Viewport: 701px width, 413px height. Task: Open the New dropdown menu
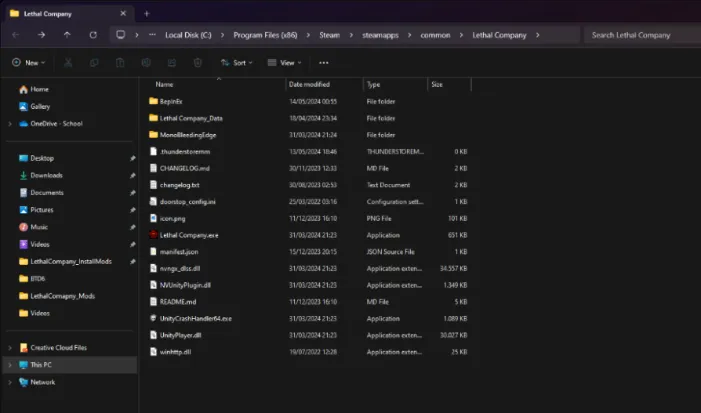click(29, 63)
